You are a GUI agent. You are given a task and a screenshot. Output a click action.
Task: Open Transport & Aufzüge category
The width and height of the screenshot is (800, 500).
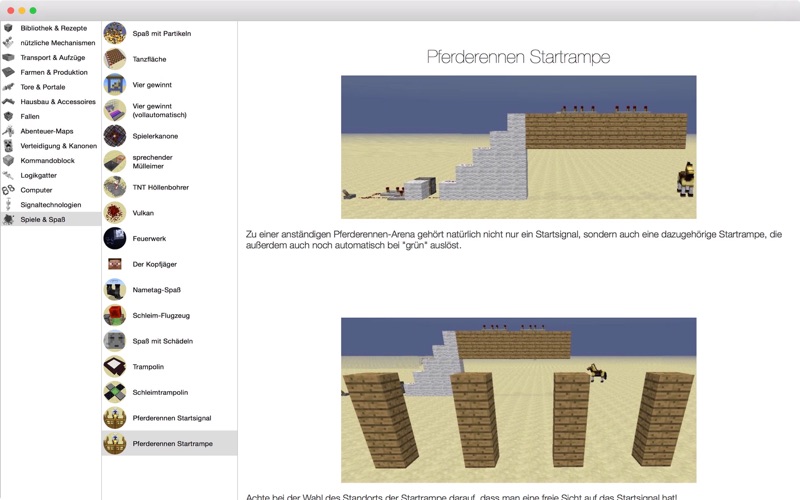pos(51,58)
